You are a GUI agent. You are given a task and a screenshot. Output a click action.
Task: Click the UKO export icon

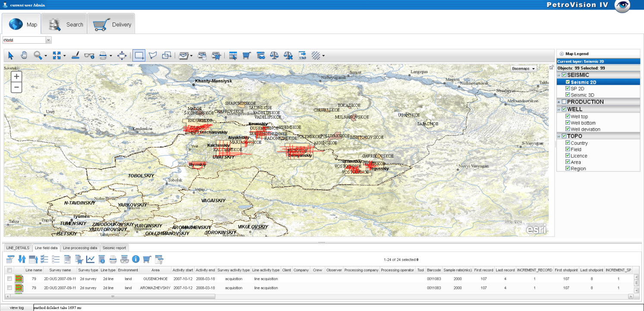pos(302,56)
